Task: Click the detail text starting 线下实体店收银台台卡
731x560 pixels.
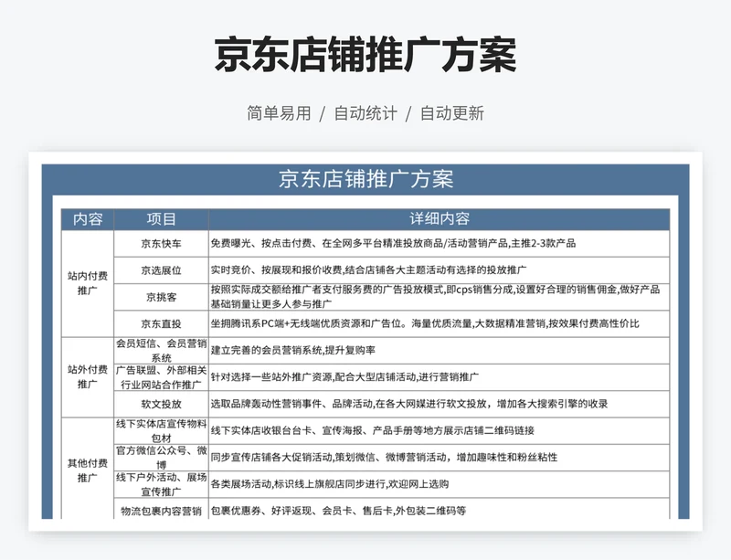Action: 373,430
